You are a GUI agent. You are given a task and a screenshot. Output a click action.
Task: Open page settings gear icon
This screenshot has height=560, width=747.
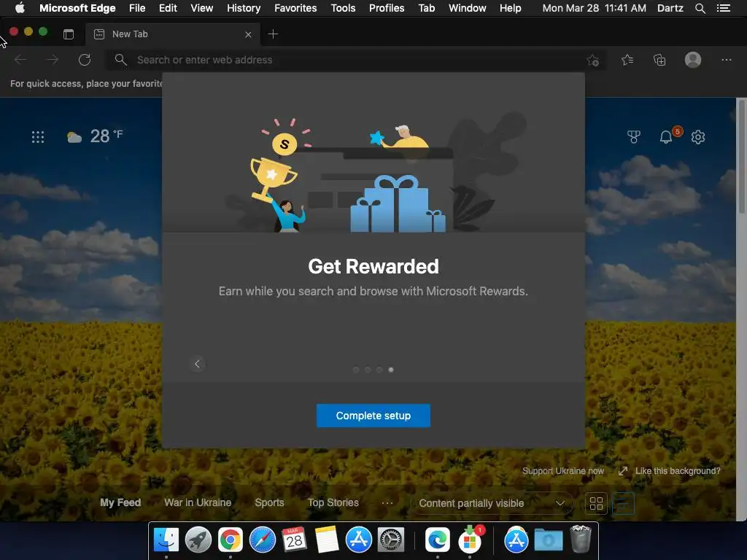[698, 137]
